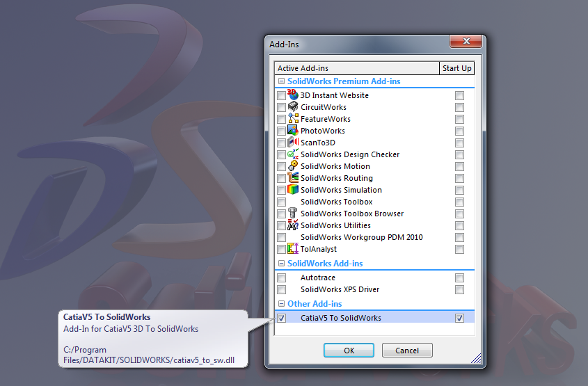
Task: Click the SolidWorks Premium Add-ins heading text
Action: (344, 81)
